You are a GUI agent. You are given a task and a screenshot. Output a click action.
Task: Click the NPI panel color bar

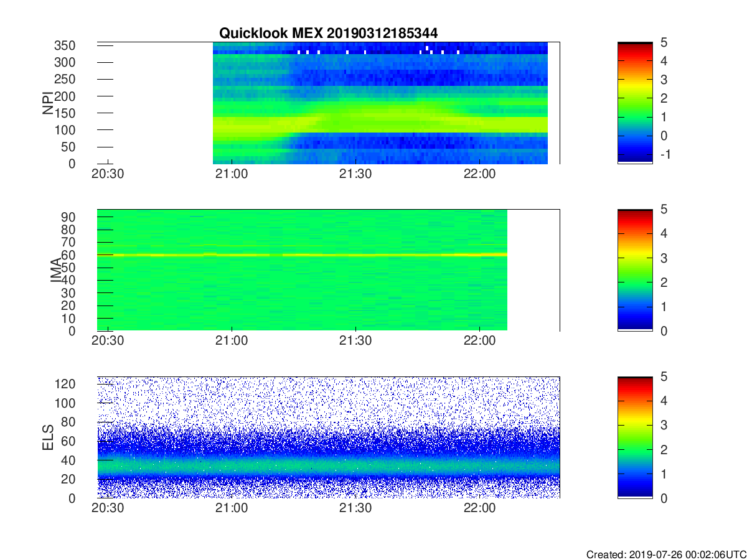[635, 103]
